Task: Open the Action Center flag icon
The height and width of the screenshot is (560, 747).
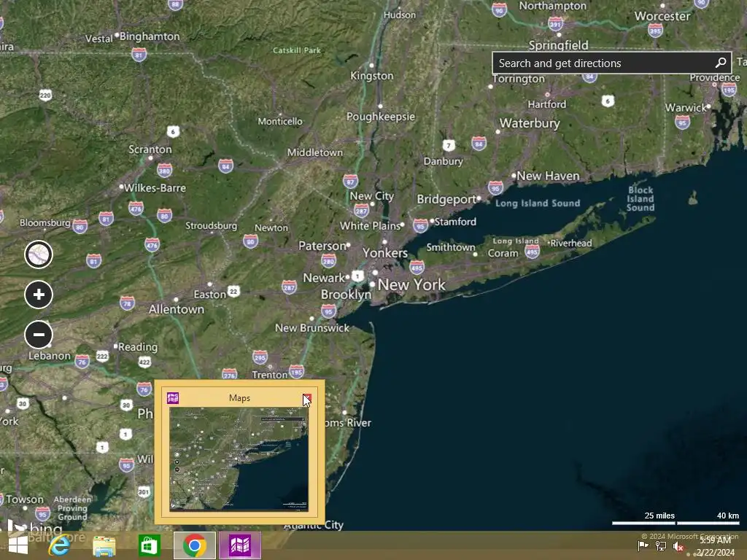Action: [x=643, y=545]
